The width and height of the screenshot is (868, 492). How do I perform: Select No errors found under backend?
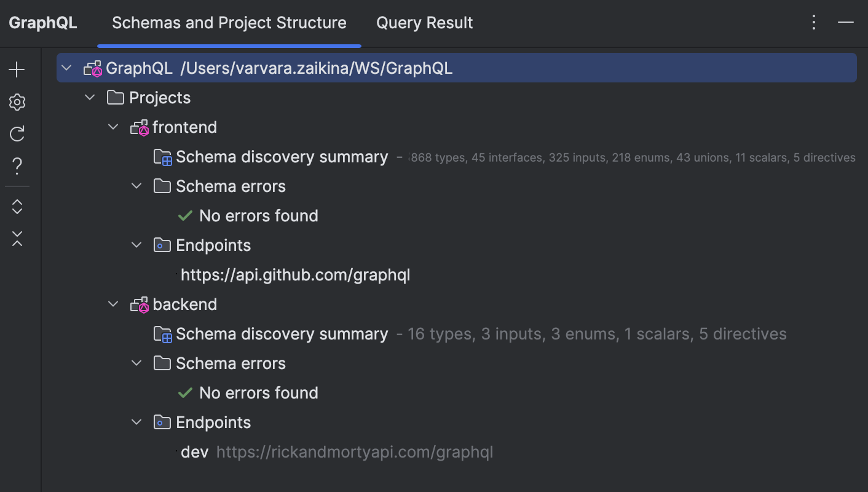coord(258,392)
